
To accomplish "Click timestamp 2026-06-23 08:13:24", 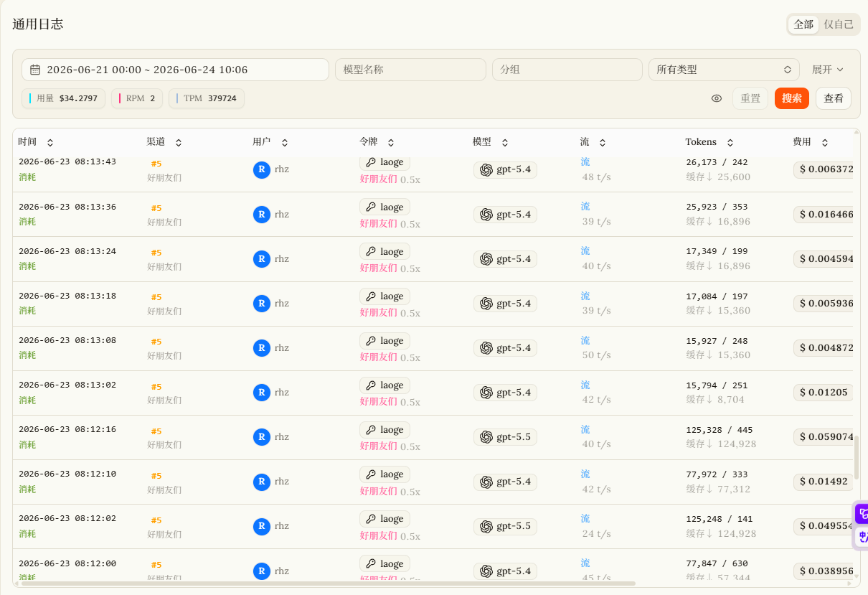I will (x=67, y=251).
